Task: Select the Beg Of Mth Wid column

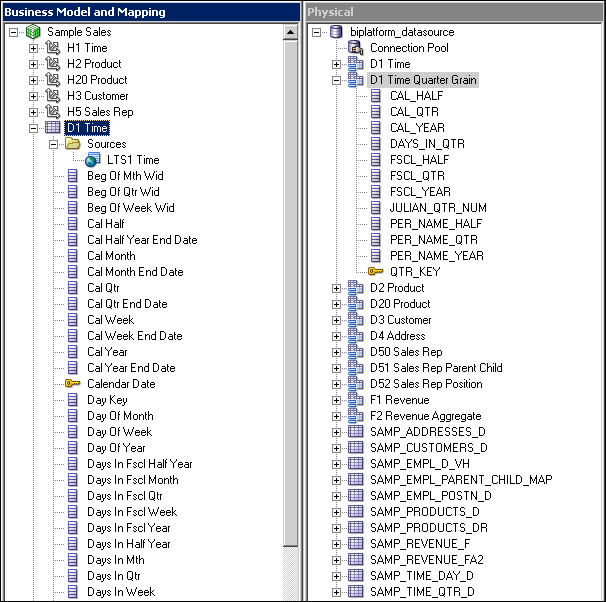Action: [x=125, y=176]
